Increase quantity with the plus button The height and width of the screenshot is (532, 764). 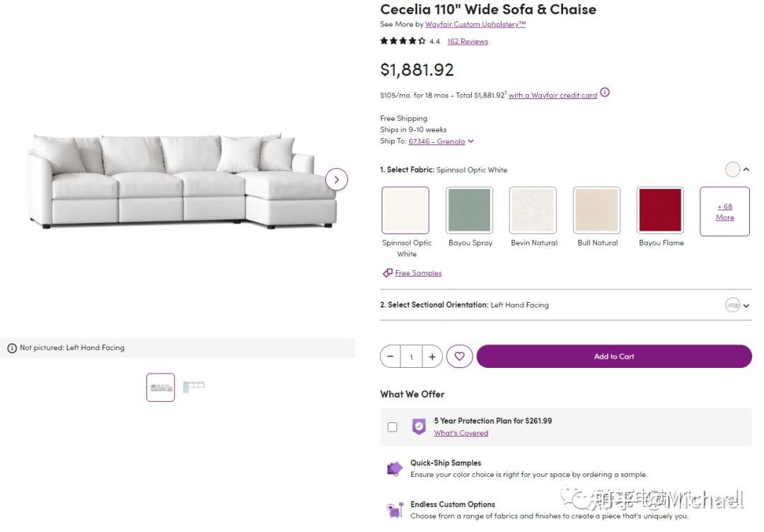pos(432,357)
